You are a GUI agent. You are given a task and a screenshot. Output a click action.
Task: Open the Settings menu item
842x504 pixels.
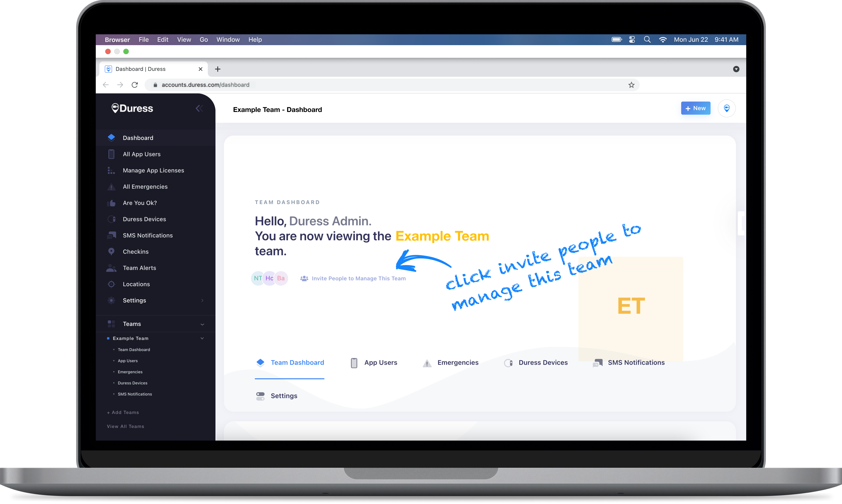coord(134,300)
